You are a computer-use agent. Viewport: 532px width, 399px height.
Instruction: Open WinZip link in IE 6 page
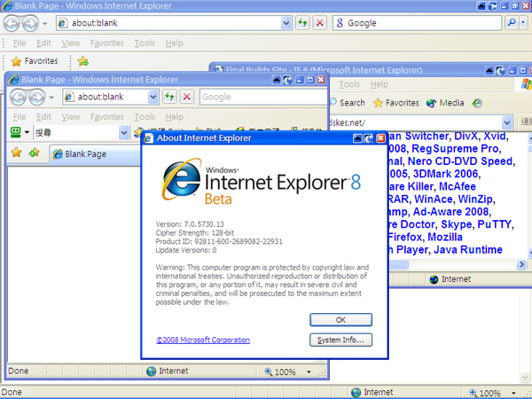click(475, 199)
